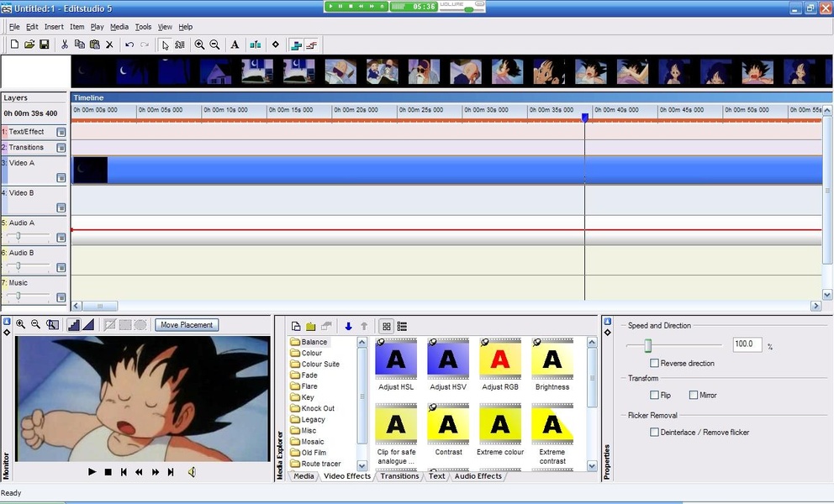The image size is (834, 504).
Task: Click the Save project toolbar icon
Action: tap(45, 45)
